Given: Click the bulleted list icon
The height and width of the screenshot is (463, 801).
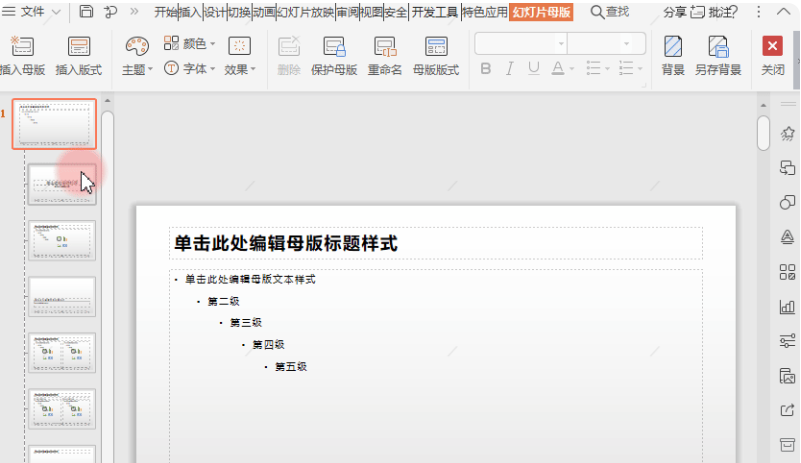Looking at the screenshot, I should click(x=593, y=68).
